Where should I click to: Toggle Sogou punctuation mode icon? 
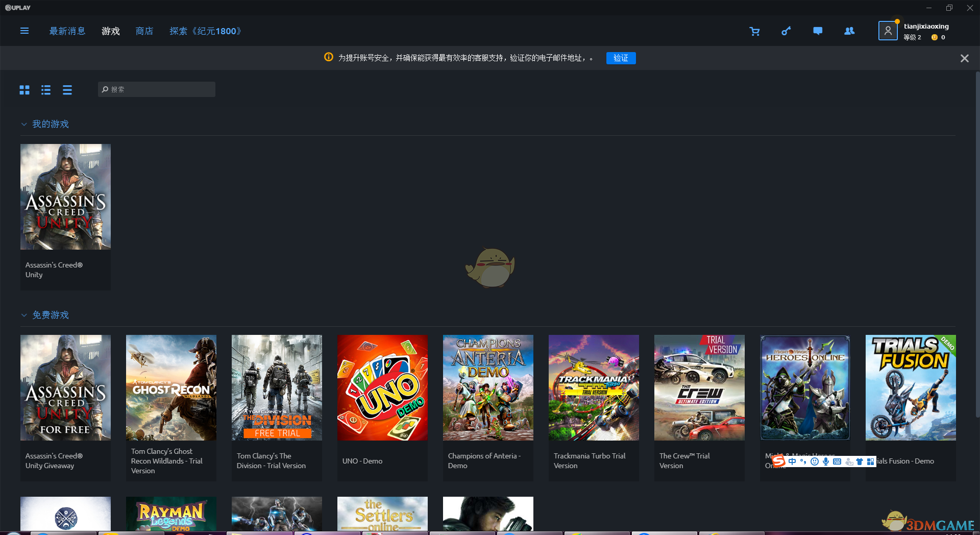pyautogui.click(x=803, y=461)
